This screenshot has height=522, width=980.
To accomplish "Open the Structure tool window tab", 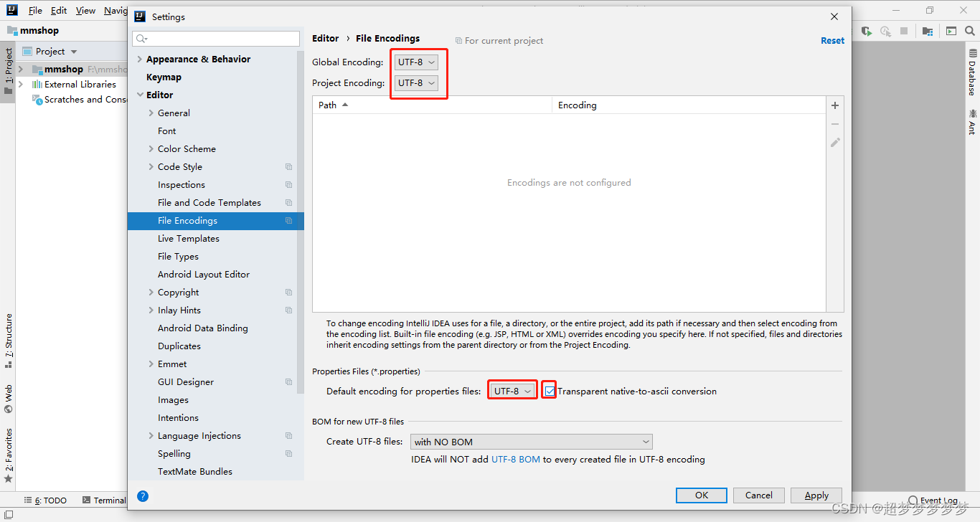I will 8,341.
